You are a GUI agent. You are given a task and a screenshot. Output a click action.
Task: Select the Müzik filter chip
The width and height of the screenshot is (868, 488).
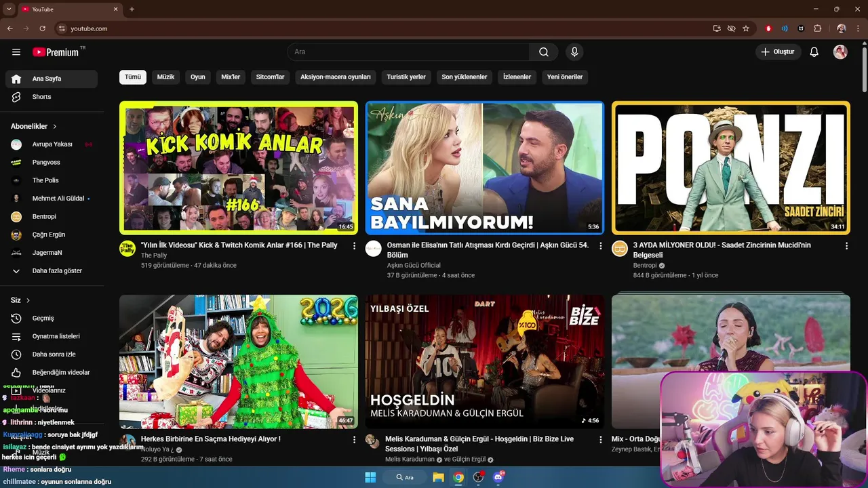pos(166,77)
